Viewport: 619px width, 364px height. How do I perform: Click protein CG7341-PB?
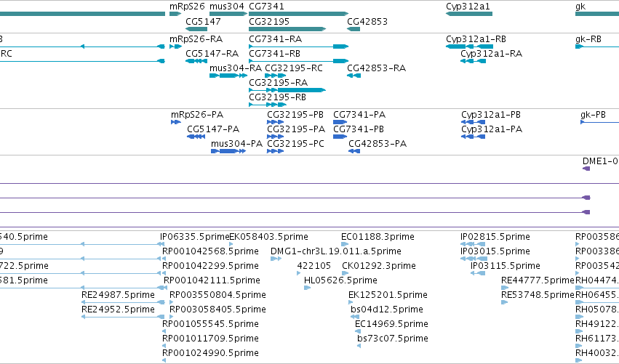click(359, 129)
